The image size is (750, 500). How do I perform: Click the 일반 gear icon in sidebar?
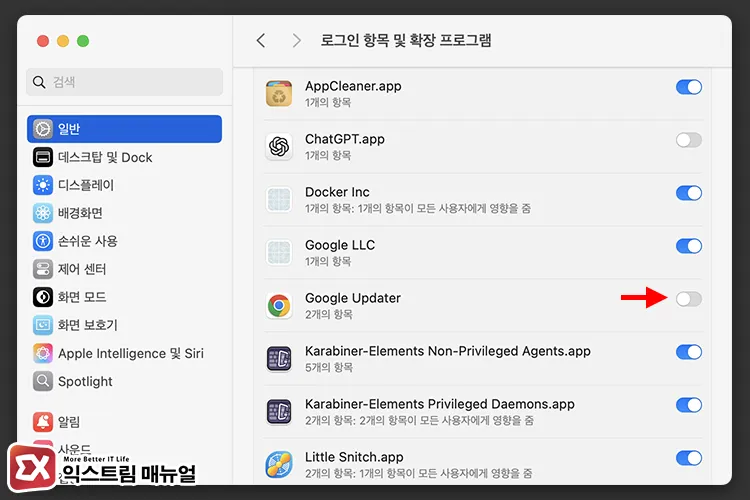click(43, 129)
